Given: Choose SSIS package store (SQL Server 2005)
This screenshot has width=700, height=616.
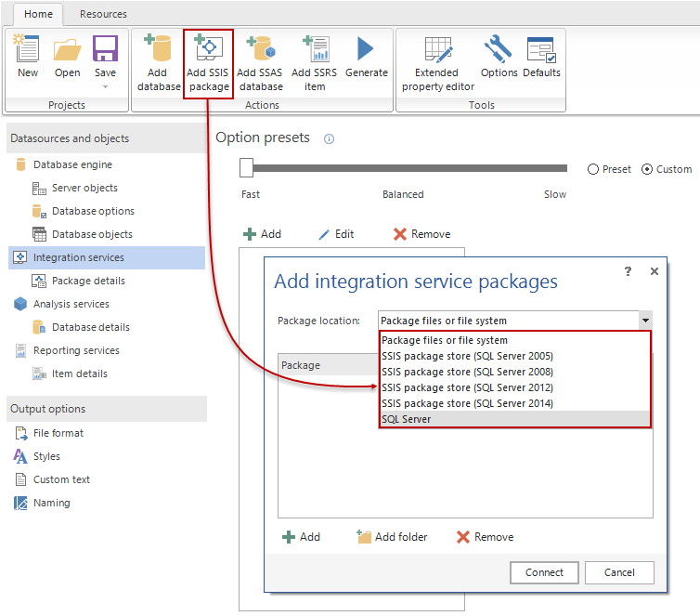Looking at the screenshot, I should tap(514, 356).
